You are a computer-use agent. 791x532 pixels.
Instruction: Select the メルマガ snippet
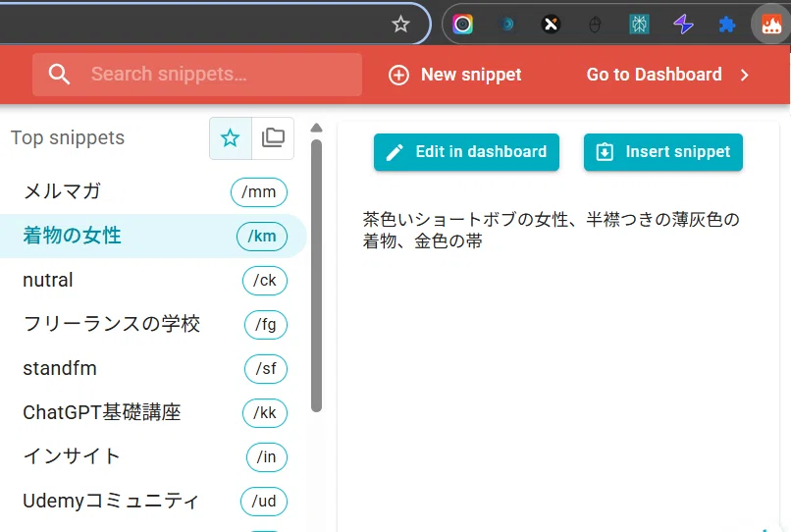153,191
